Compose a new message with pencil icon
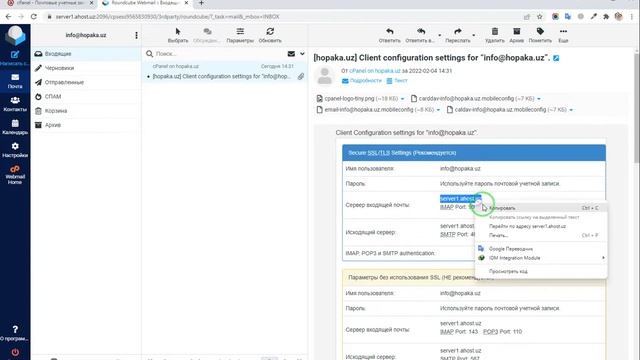 pos(15,58)
